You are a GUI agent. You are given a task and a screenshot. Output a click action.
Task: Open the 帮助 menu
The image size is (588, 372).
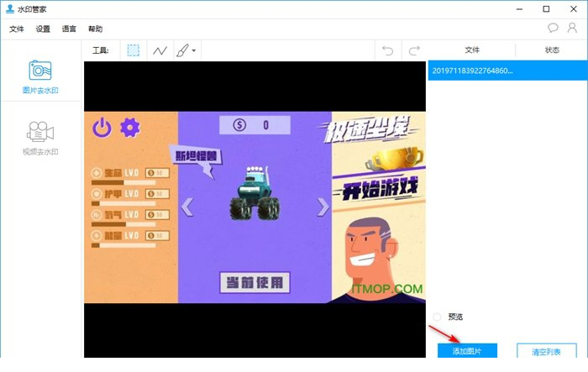[x=95, y=29]
